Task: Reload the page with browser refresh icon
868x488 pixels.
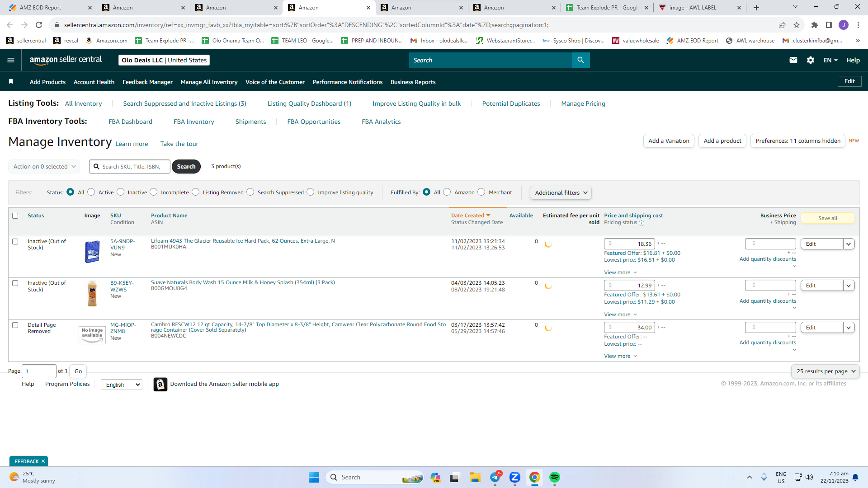Action: pyautogui.click(x=39, y=25)
